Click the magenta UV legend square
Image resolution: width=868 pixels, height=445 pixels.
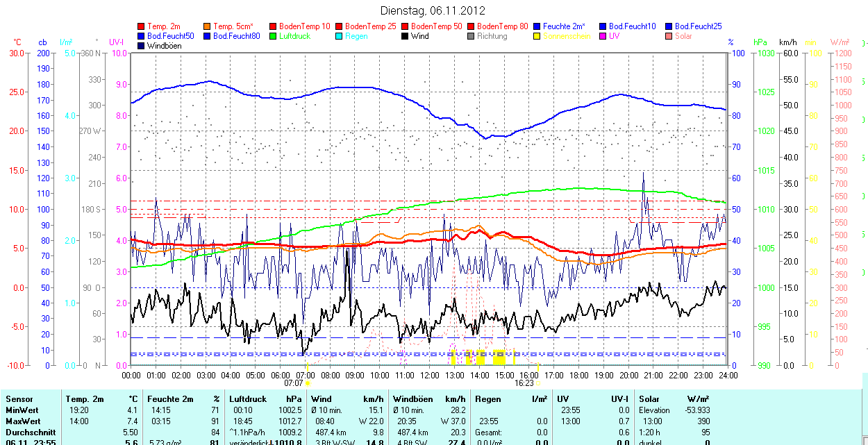click(x=603, y=36)
